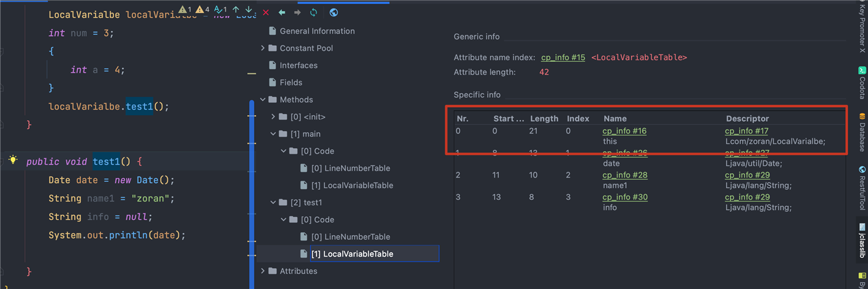Select General Information in the tree
Image resolution: width=868 pixels, height=289 pixels.
click(x=316, y=31)
